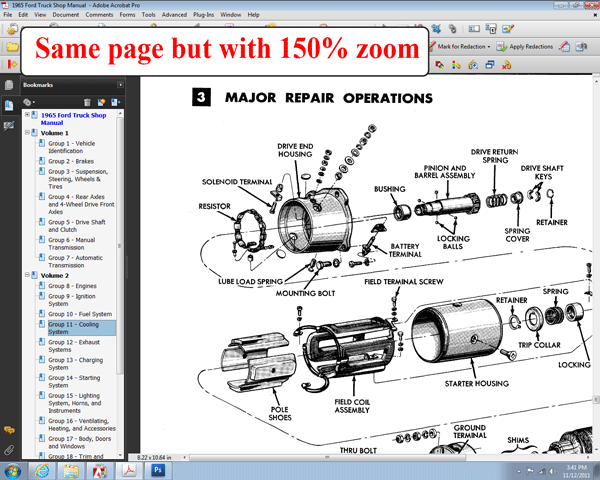Screen dimensions: 600x480
Task: Expand current bookmark icon in Bookmarks toolbar
Action: click(x=115, y=102)
